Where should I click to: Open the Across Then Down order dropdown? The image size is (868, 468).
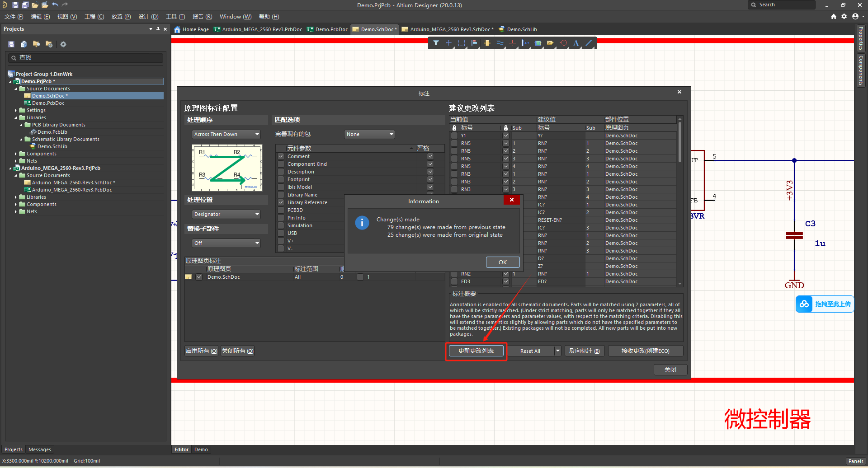pos(226,134)
